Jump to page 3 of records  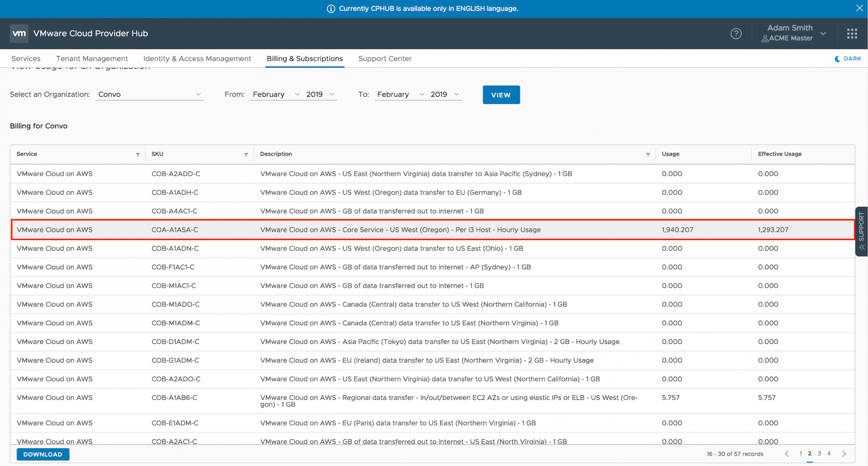[x=819, y=453]
